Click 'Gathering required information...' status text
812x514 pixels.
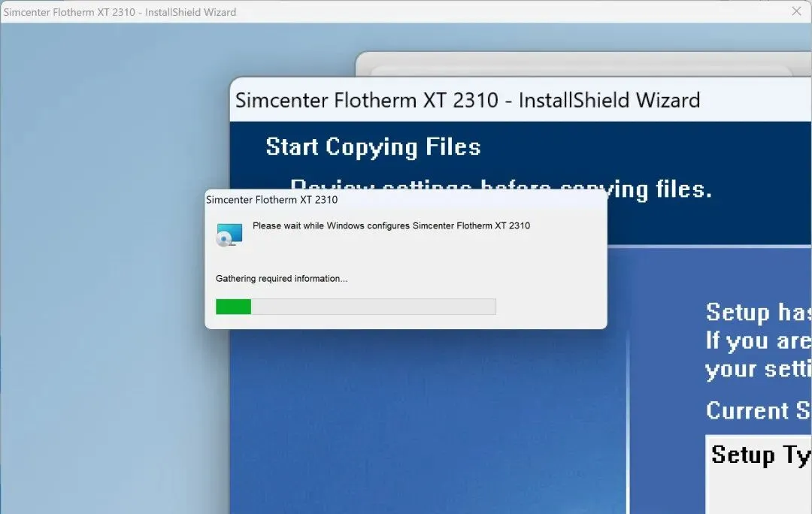(281, 279)
